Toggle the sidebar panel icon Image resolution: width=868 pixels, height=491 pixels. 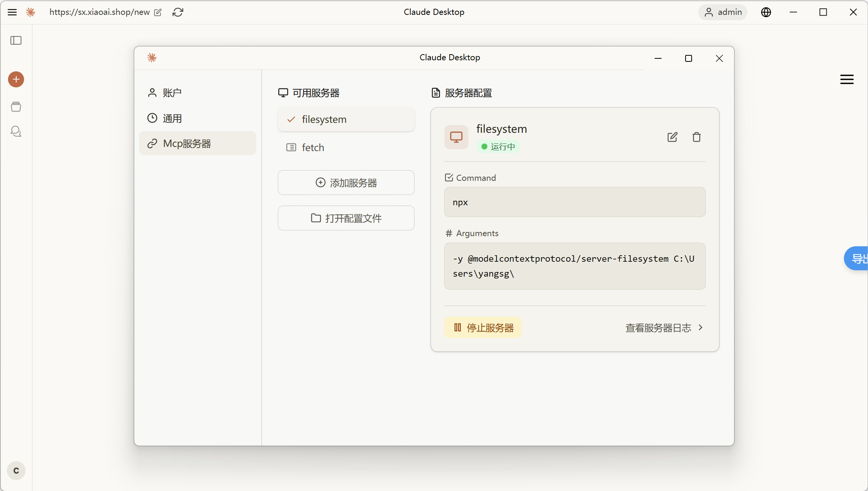coord(16,40)
